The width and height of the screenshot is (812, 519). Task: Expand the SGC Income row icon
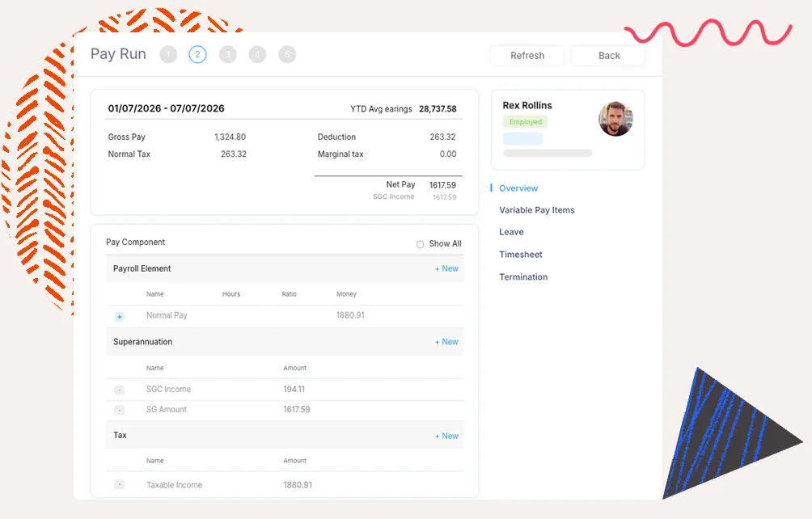click(x=120, y=390)
